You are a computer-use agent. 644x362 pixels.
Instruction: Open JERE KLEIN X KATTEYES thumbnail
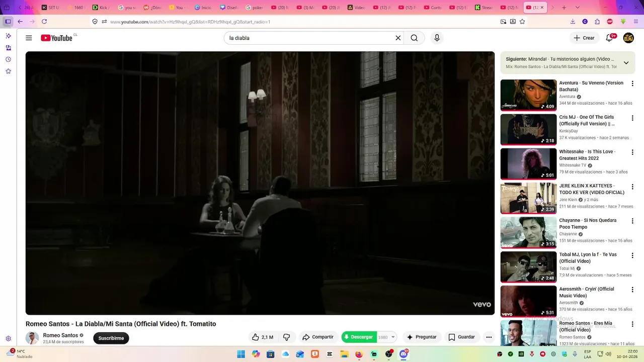coord(528,198)
